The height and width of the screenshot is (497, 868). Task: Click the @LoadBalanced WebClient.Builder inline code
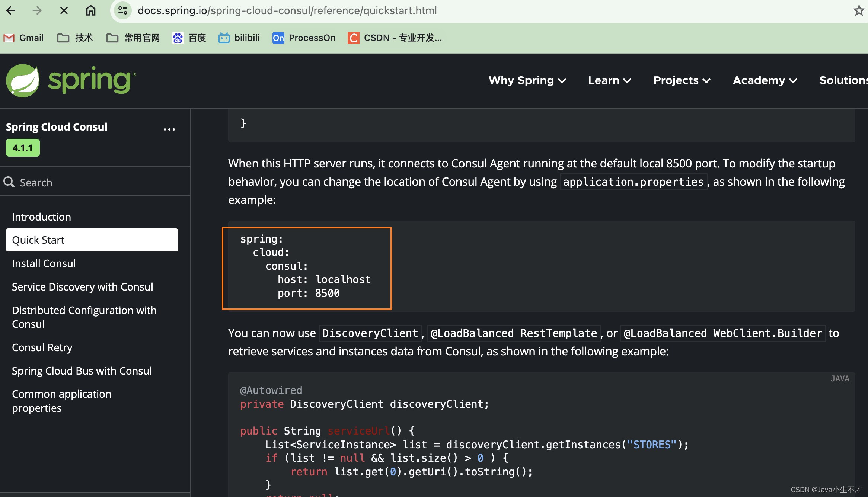(x=723, y=333)
